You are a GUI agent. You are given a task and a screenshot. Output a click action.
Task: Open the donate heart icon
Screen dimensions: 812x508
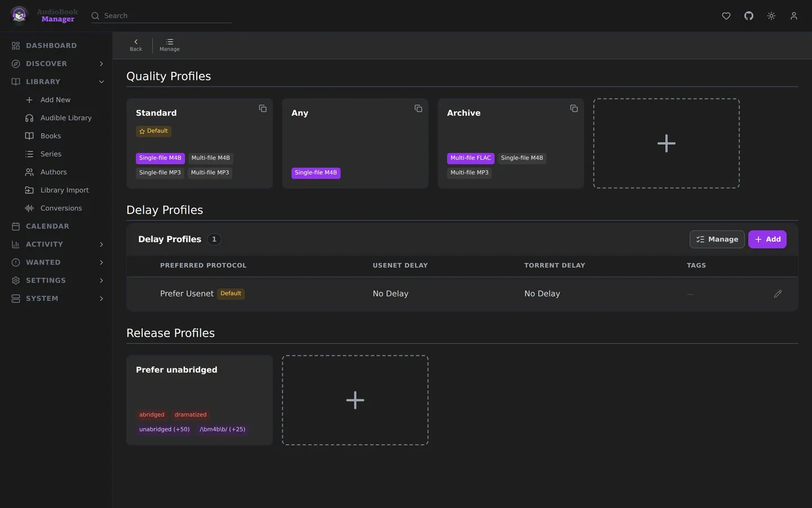(726, 16)
